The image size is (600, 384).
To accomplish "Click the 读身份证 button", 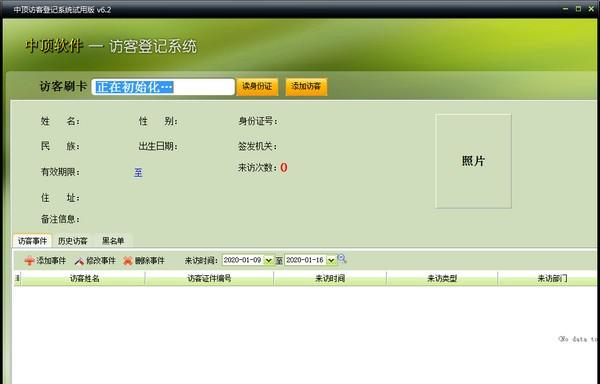I will point(257,86).
